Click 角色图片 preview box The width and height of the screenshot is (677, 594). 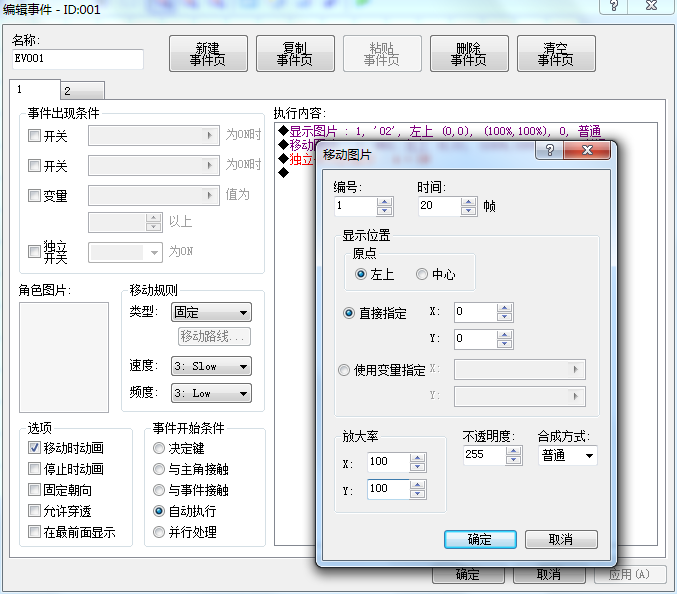pyautogui.click(x=64, y=357)
